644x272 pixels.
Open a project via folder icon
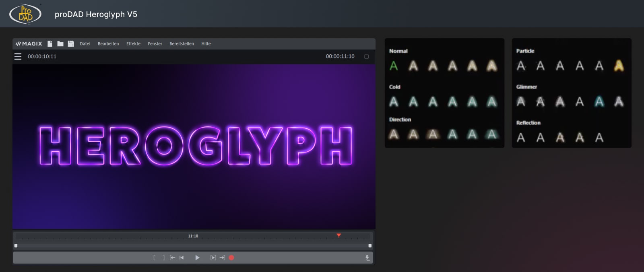[60, 43]
